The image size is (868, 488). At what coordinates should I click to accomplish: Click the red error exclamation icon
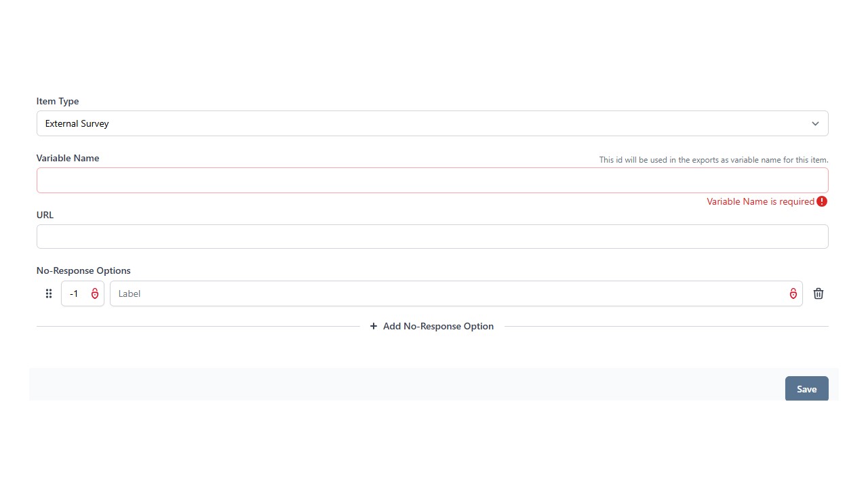(822, 201)
